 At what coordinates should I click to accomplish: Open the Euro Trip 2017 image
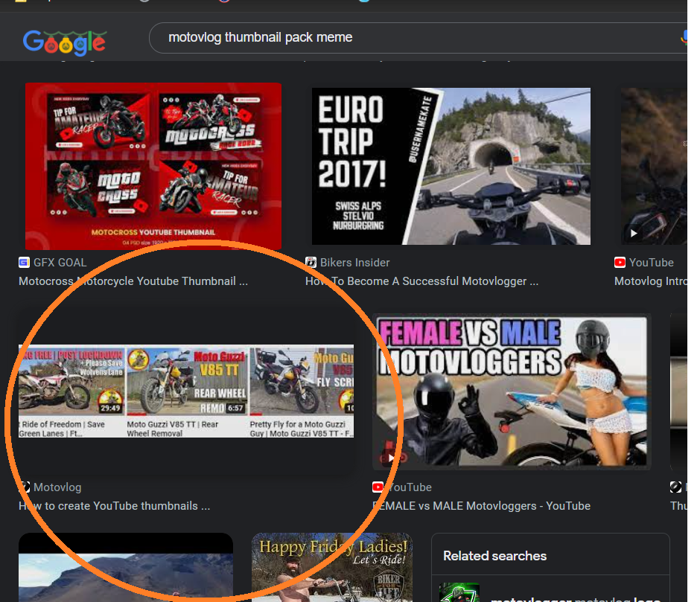click(451, 166)
